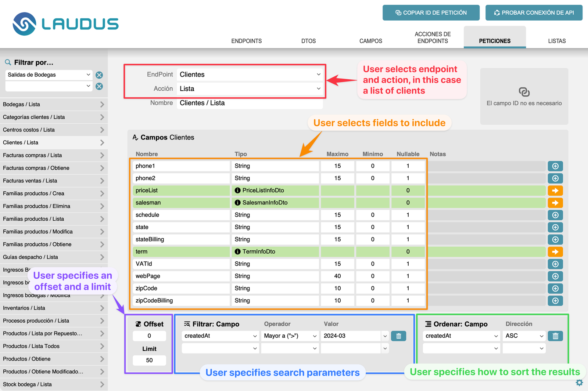This screenshot has height=391, width=588.
Task: Click the filter value 2024-03 field
Action: (351, 336)
